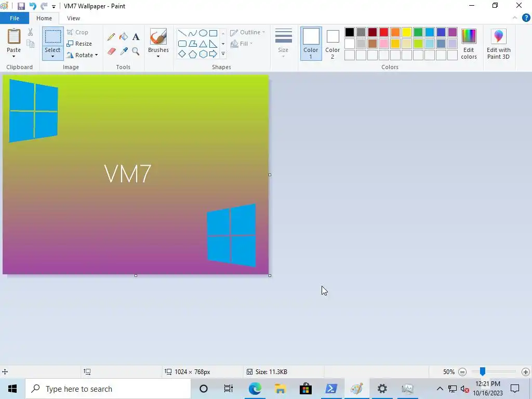Select the Pencil tool
Screen dimensions: 532x399
[x=111, y=37]
